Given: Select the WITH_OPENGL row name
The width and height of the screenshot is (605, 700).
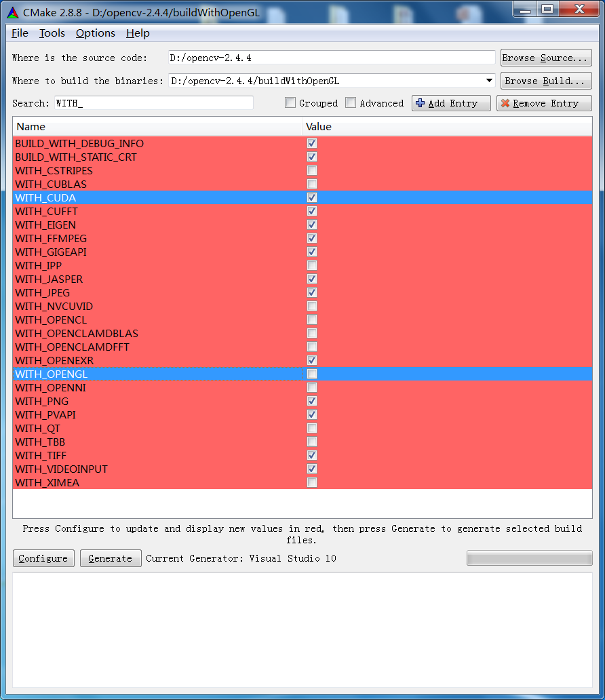Looking at the screenshot, I should [52, 374].
